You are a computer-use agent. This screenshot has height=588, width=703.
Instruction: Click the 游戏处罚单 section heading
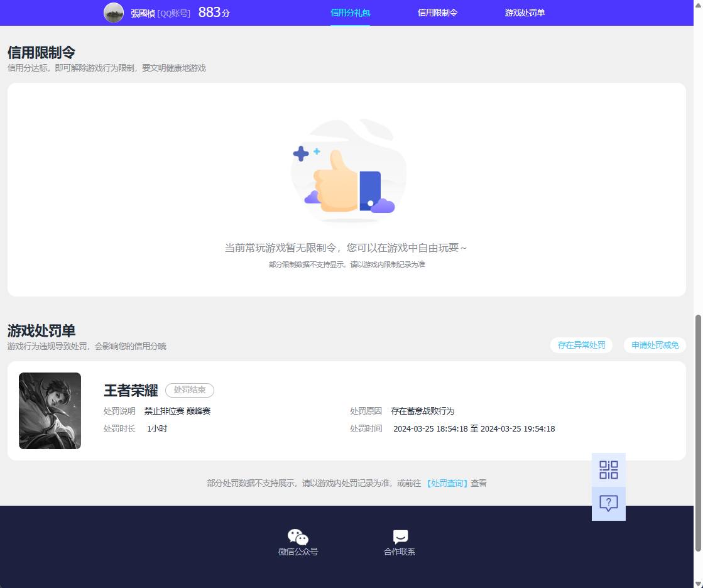coord(41,330)
